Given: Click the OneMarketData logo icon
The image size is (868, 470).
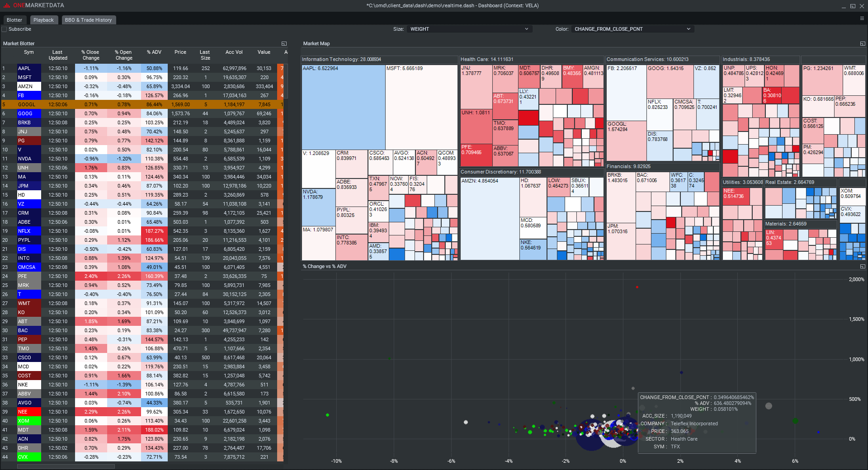Looking at the screenshot, I should point(7,5).
